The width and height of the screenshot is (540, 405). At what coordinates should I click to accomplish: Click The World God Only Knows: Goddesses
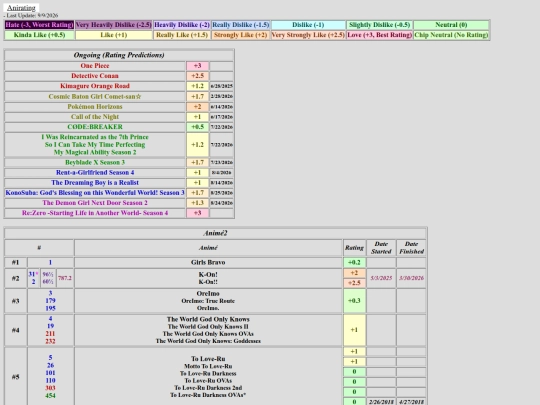[x=208, y=341]
